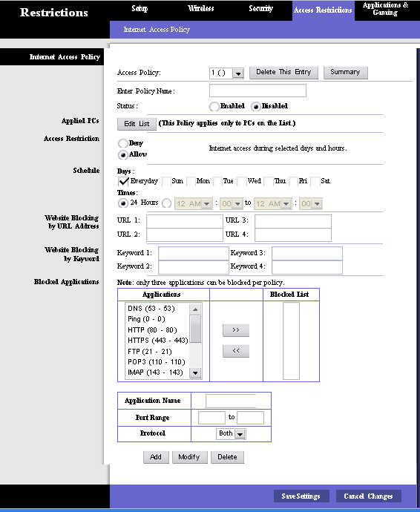Image resolution: width=420 pixels, height=512 pixels.
Task: Select POP3 (110 - 110) in Applications list
Action: pos(157,362)
